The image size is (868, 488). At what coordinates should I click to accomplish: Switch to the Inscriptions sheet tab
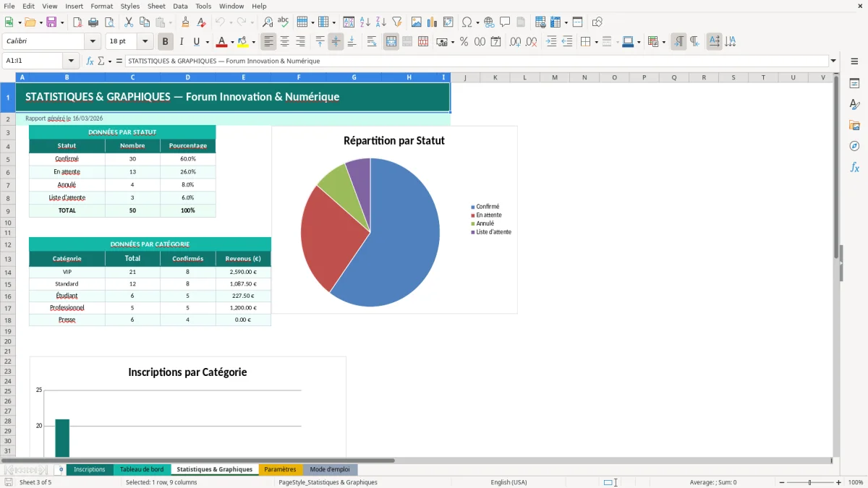90,470
